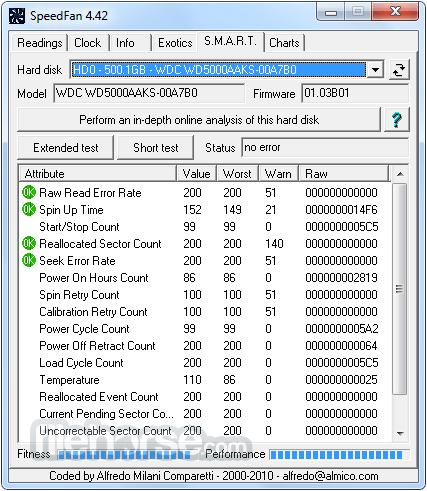This screenshot has width=427, height=491.
Task: Click the Status field showing no error
Action: (325, 147)
